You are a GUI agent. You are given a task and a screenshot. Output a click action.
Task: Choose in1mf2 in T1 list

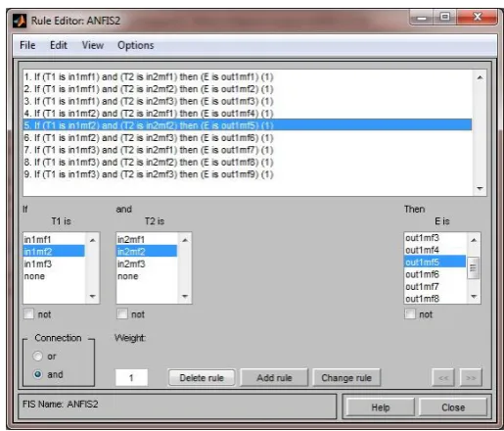[54, 252]
